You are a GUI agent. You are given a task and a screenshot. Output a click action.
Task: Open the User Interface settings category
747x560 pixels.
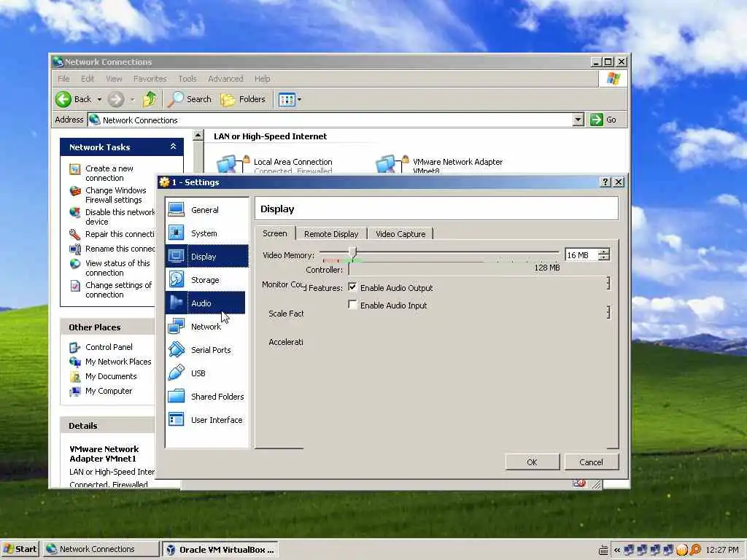[206, 420]
